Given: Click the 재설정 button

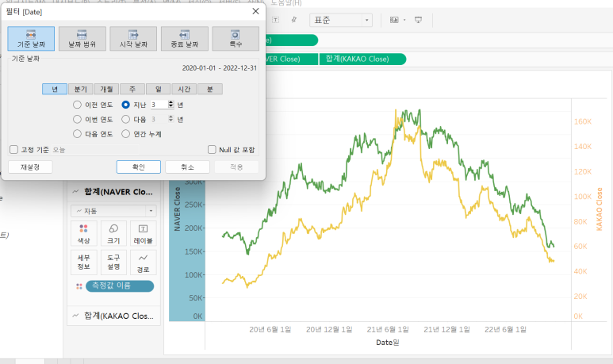Looking at the screenshot, I should pos(30,167).
